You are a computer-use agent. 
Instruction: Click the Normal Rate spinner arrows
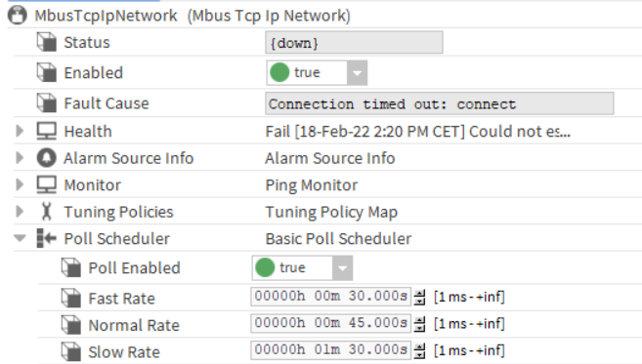tap(419, 324)
